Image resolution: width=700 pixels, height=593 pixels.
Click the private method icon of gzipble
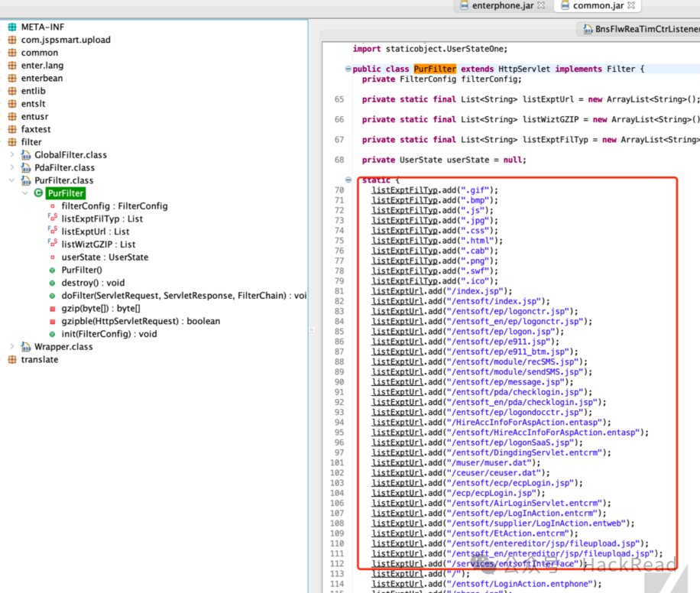tap(52, 322)
